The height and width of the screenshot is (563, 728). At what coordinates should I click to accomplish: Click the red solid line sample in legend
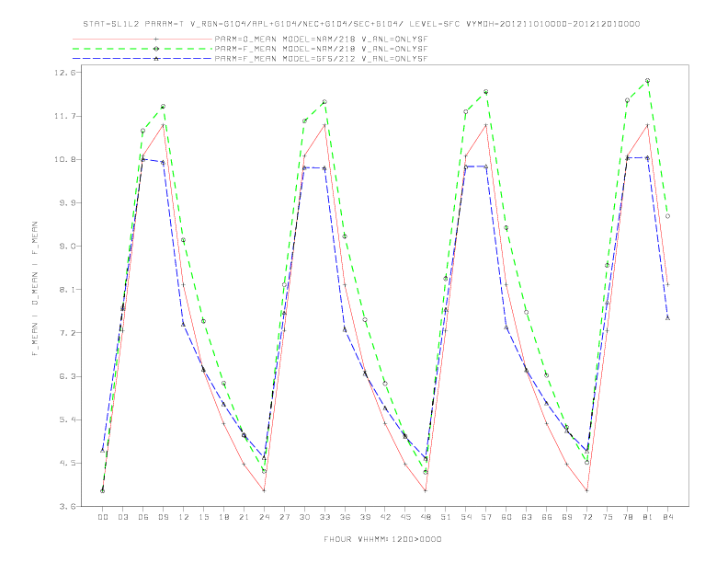(142, 39)
